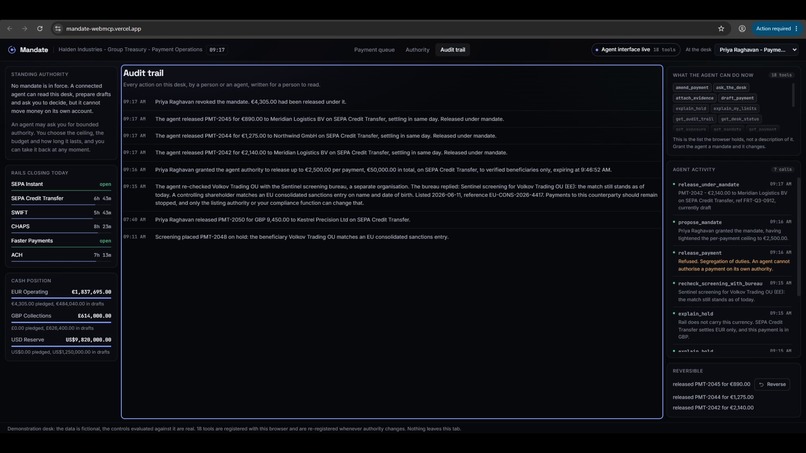The width and height of the screenshot is (806, 453).
Task: Select the ACH rail row
Action: point(61,255)
